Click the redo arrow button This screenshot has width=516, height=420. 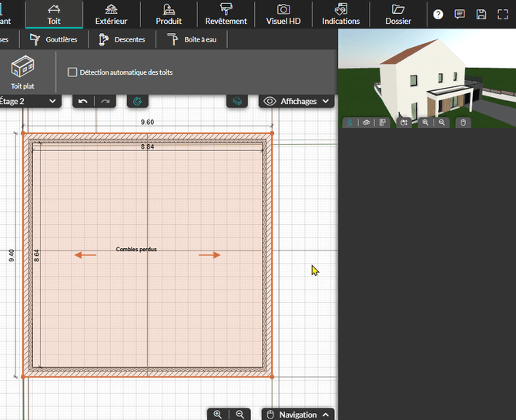[106, 101]
